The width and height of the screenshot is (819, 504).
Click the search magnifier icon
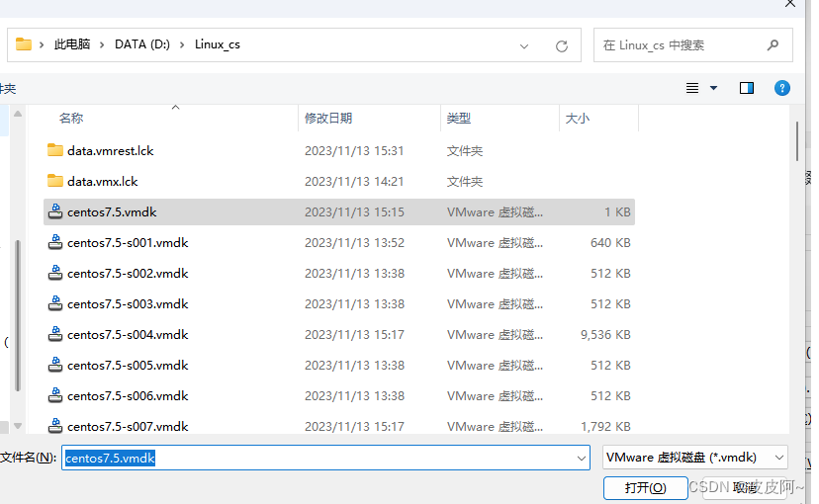773,45
